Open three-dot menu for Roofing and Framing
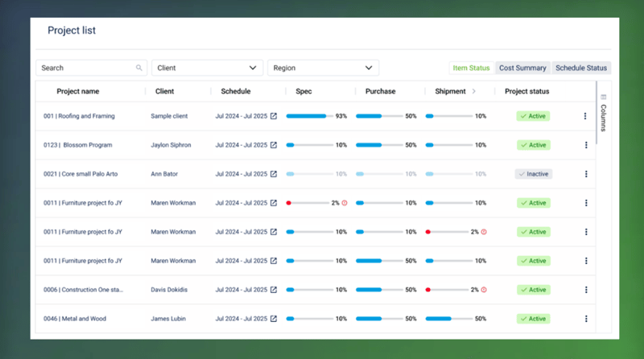Screen dimensions: 644x359 pos(585,116)
